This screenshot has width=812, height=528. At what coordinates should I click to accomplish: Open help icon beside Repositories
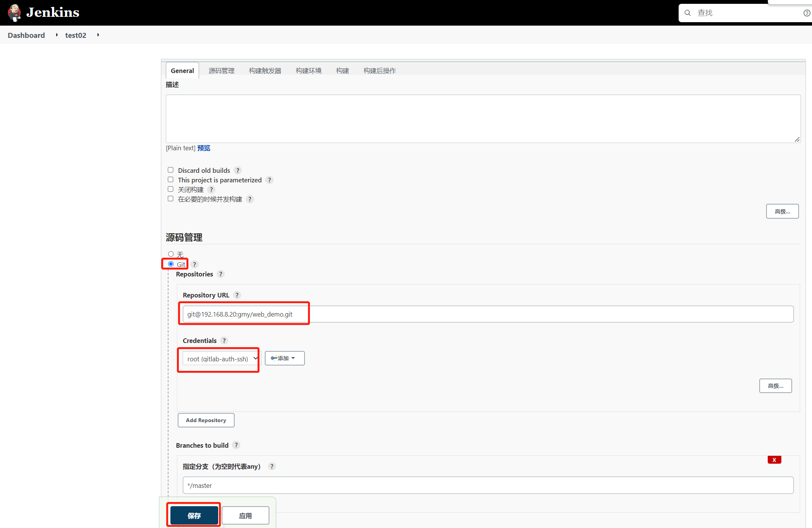click(x=220, y=274)
